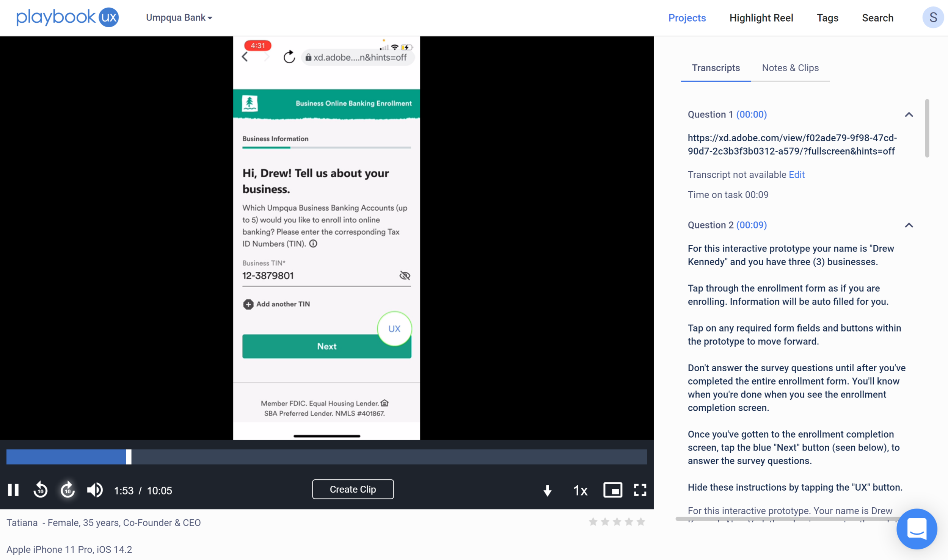Viewport: 948px width, 560px height.
Task: Collapse the Question 2 section
Action: tap(909, 225)
